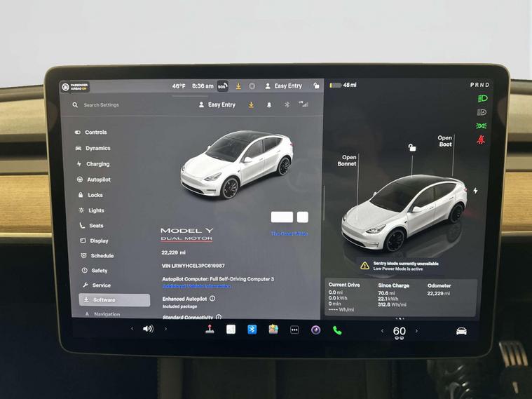The image size is (532, 399).
Task: Select Autopilot in the settings sidebar
Action: click(98, 180)
